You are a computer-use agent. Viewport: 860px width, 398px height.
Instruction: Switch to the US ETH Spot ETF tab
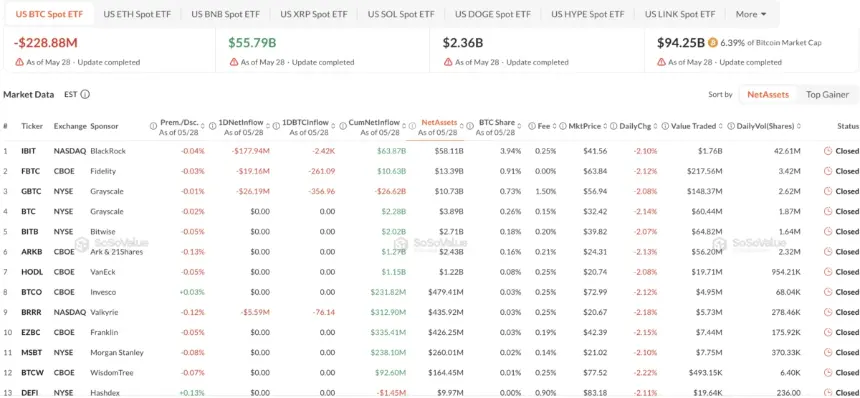137,14
